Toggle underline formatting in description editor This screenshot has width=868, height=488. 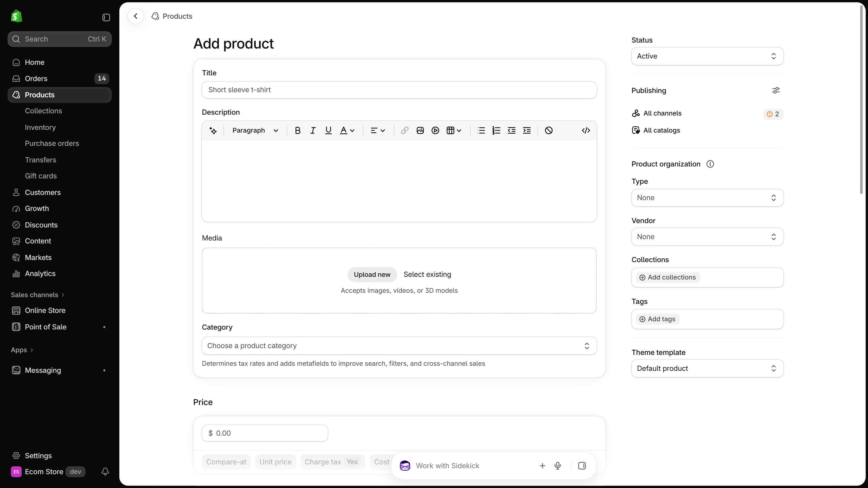click(x=328, y=130)
